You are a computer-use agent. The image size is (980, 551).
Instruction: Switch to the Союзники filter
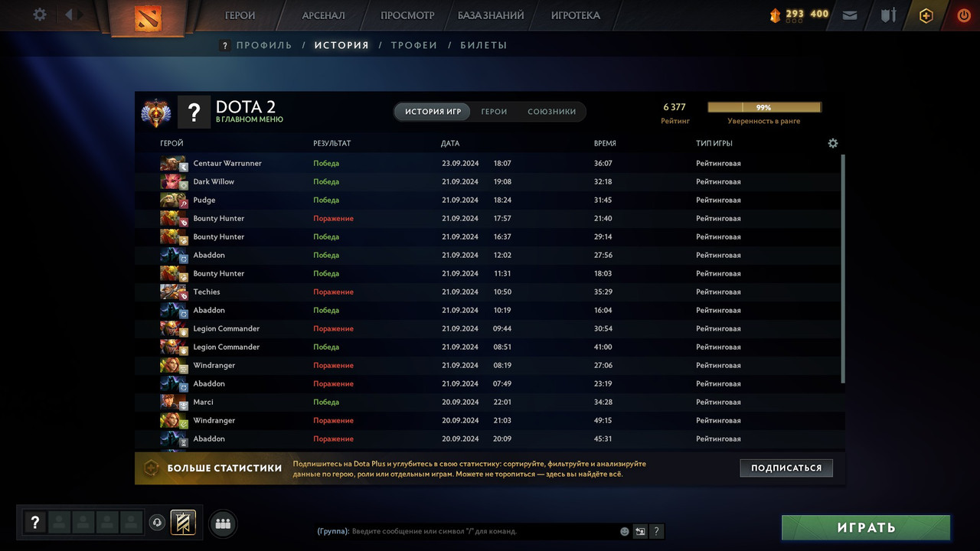(551, 112)
